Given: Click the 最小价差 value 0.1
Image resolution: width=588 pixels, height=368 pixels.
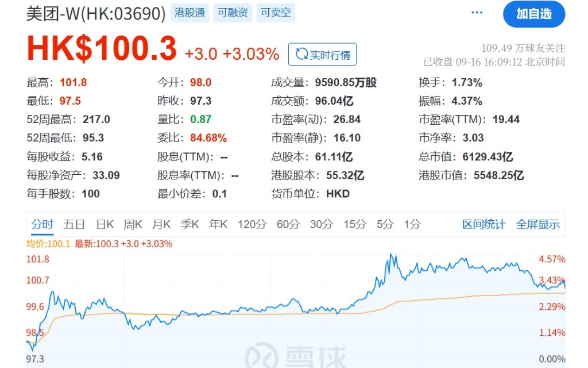Looking at the screenshot, I should (x=219, y=194).
